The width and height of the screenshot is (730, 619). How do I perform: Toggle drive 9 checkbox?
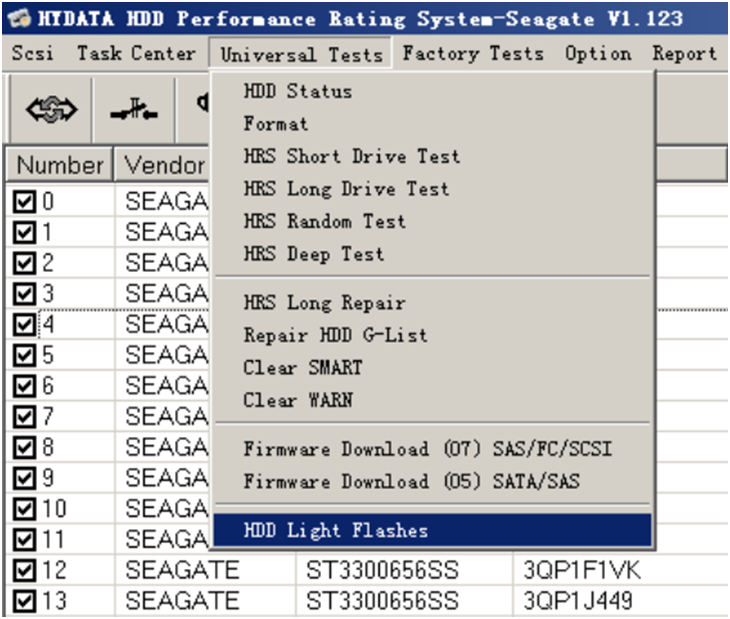click(24, 478)
